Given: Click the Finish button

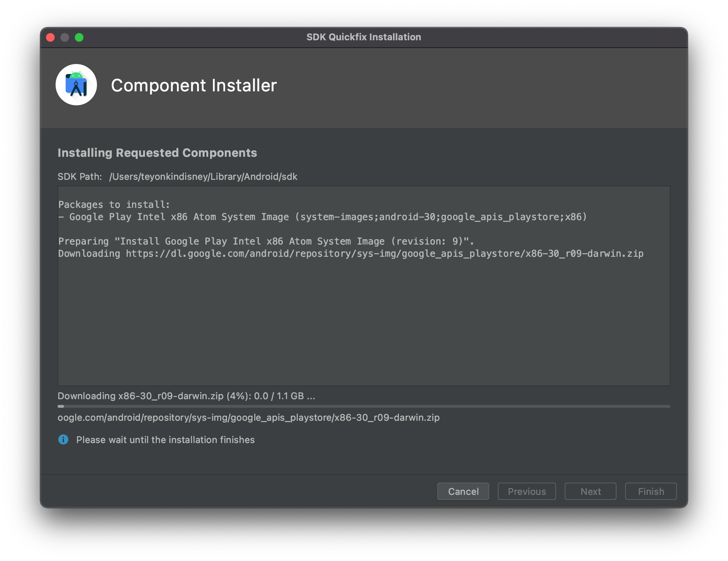Looking at the screenshot, I should [x=651, y=491].
